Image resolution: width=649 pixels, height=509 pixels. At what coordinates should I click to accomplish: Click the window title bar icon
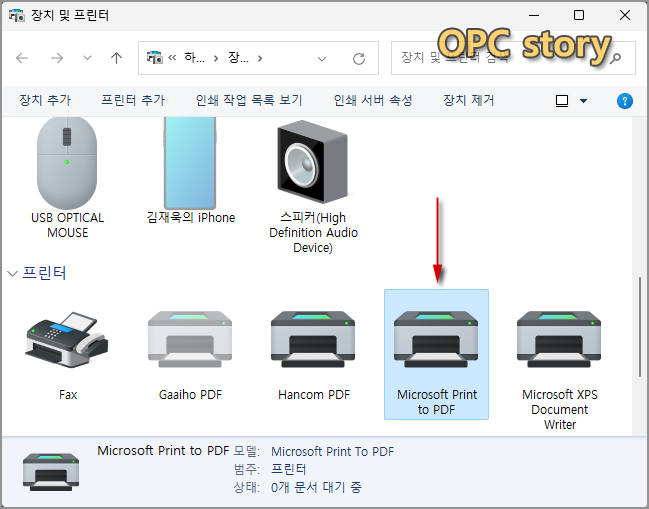(17, 15)
